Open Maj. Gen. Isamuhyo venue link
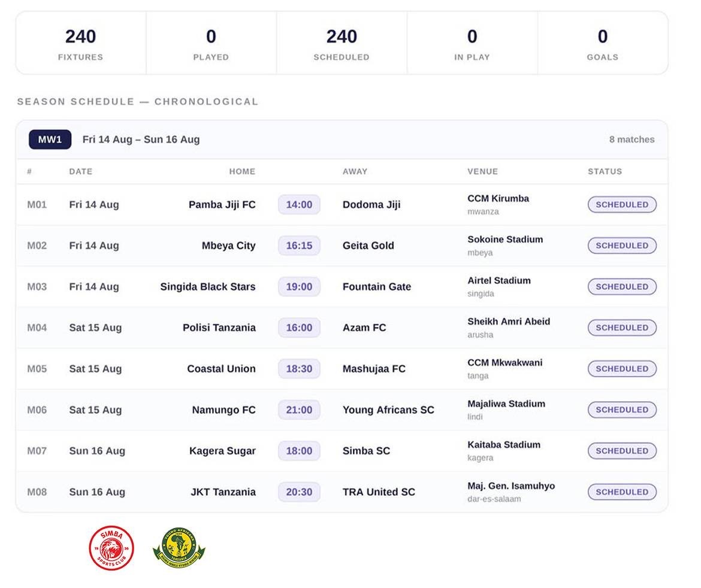 pyautogui.click(x=512, y=486)
